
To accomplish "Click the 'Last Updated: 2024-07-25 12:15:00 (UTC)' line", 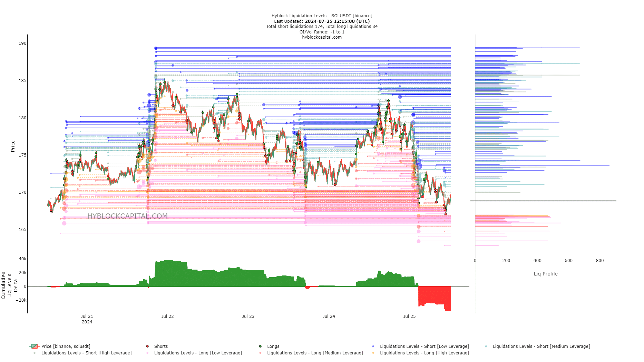I will tap(322, 21).
